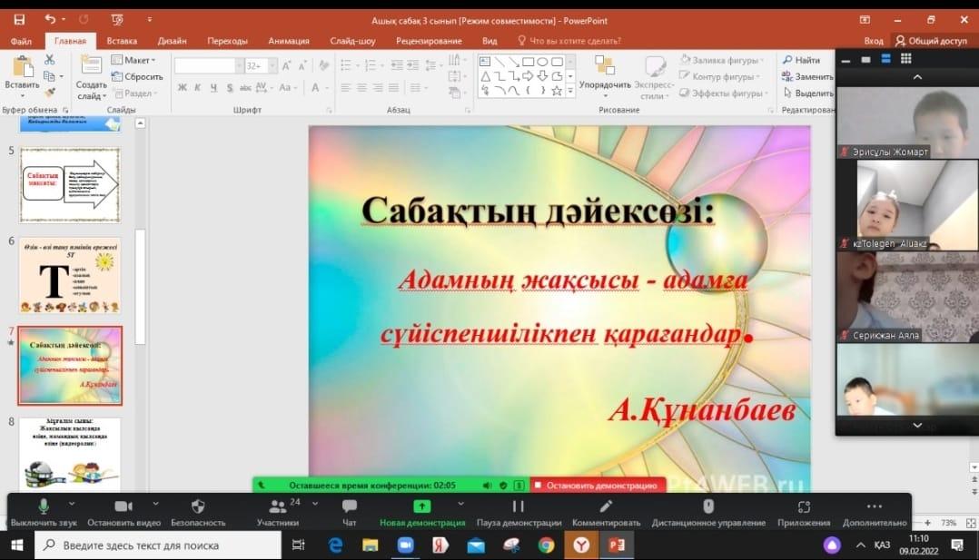
Task: Save the presentation with the floppy disk icon
Action: pos(19,20)
